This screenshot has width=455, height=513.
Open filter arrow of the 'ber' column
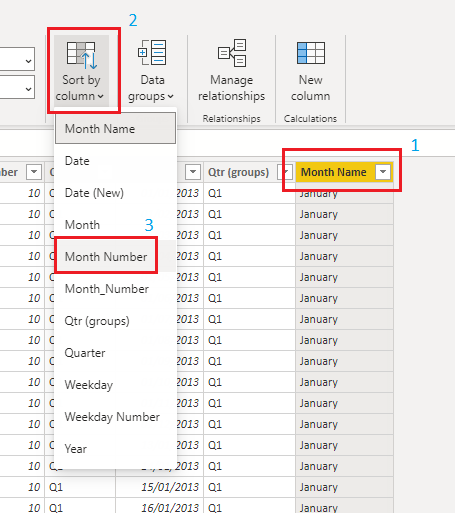tap(34, 172)
